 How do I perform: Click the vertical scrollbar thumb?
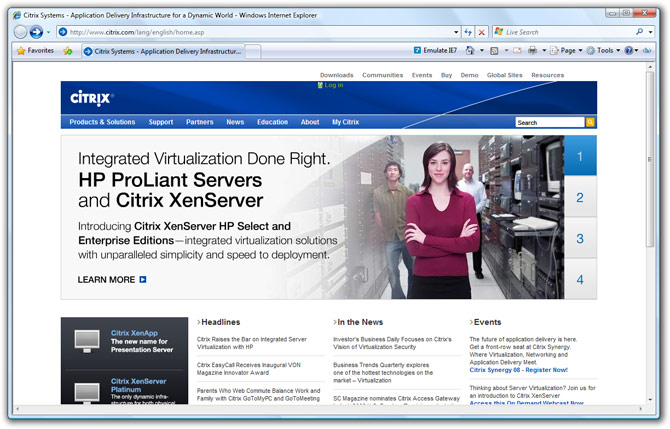pyautogui.click(x=650, y=159)
